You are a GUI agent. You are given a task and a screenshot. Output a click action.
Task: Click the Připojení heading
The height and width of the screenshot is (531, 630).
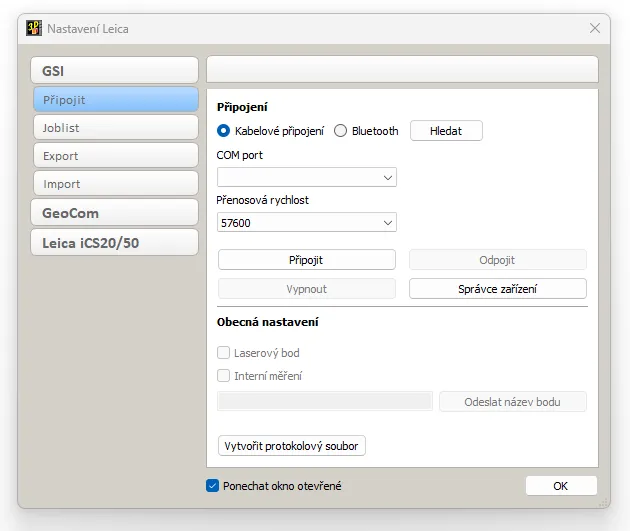coord(242,107)
